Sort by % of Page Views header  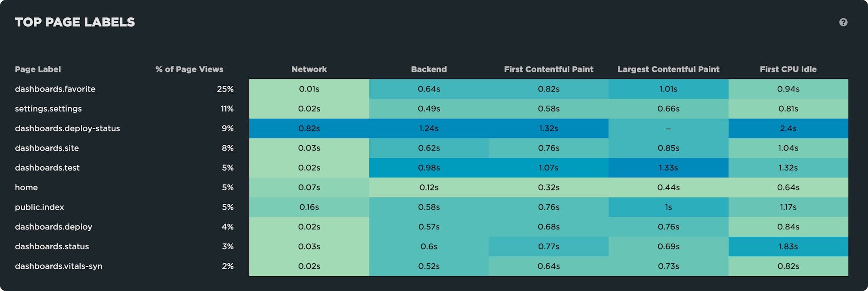click(x=189, y=69)
